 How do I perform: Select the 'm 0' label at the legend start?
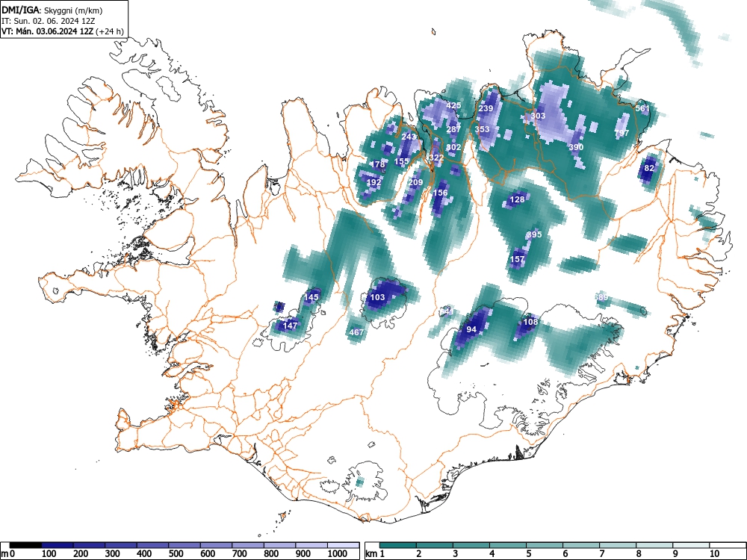(7, 554)
